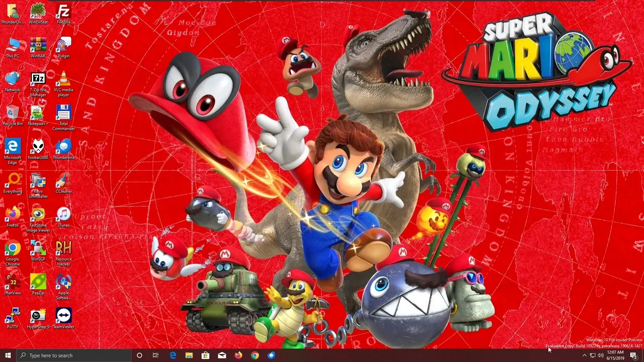Select the VLC media player shortcut
Screen dimensions: 644x362
(x=63, y=84)
